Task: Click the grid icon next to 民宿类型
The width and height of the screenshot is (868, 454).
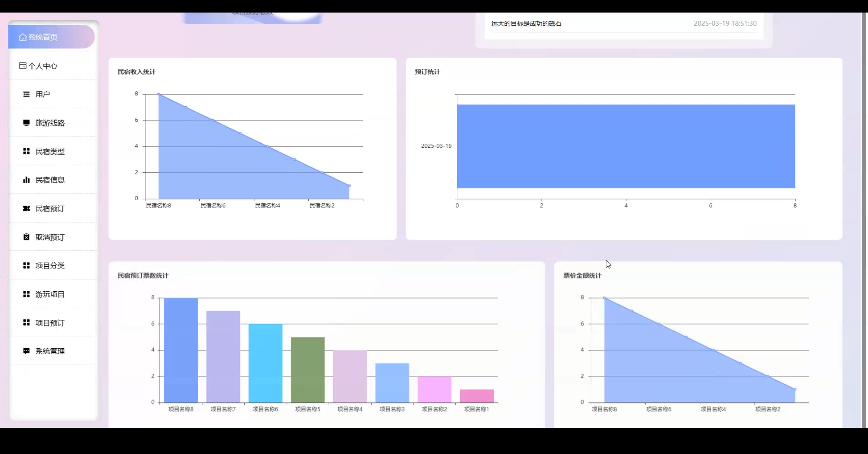Action: click(26, 151)
